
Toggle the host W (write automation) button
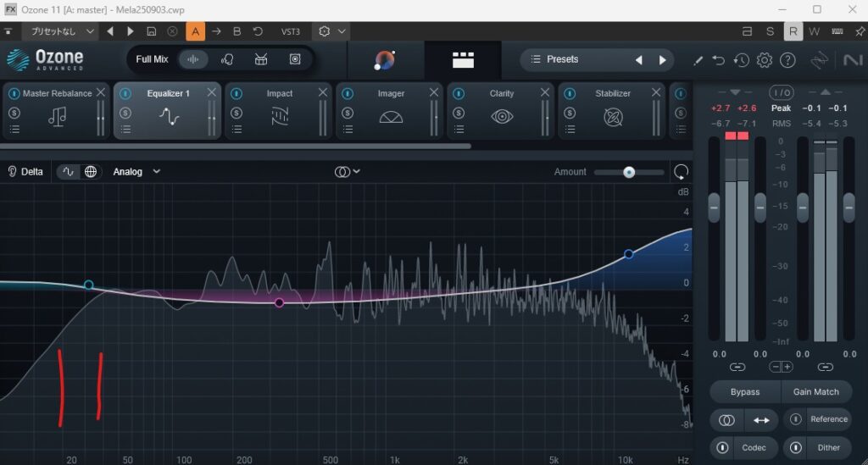click(x=814, y=31)
